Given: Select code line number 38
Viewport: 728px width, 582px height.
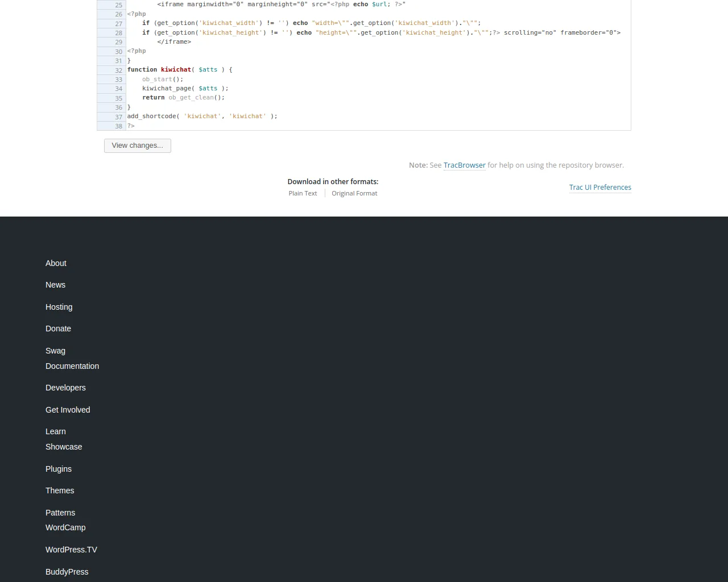Looking at the screenshot, I should pyautogui.click(x=118, y=126).
